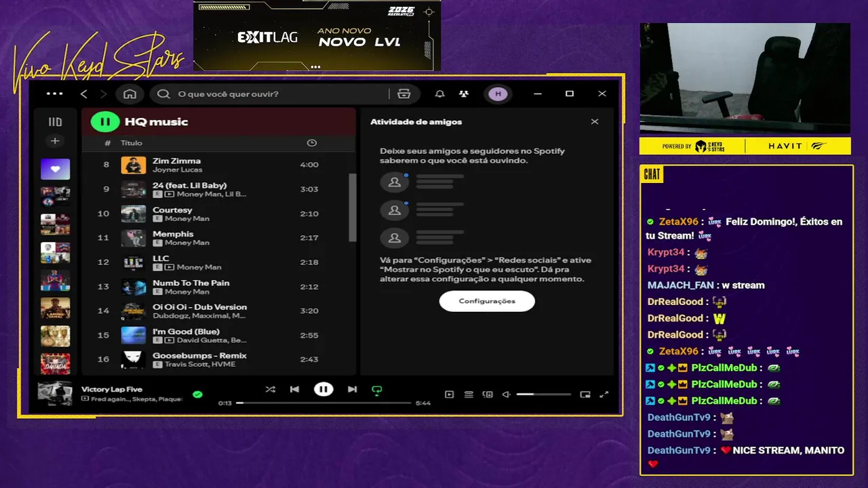The width and height of the screenshot is (868, 488).
Task: Enter full screen with expand icon
Action: [604, 394]
